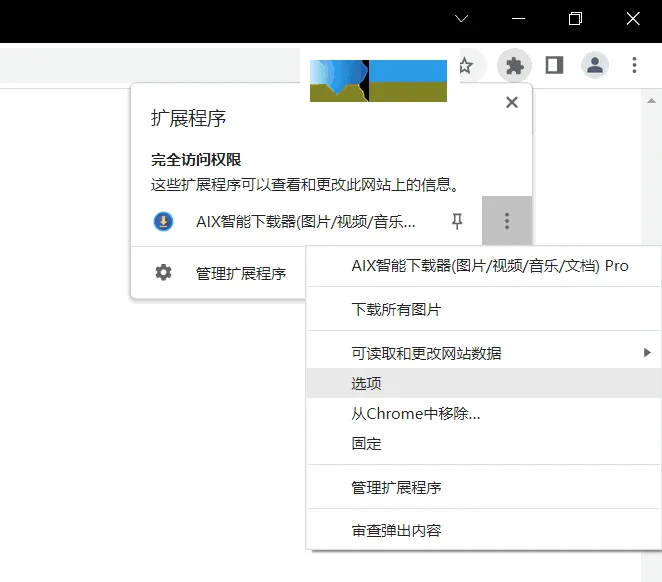
Task: Pin the AIX智能下载器 extension
Action: [x=457, y=221]
